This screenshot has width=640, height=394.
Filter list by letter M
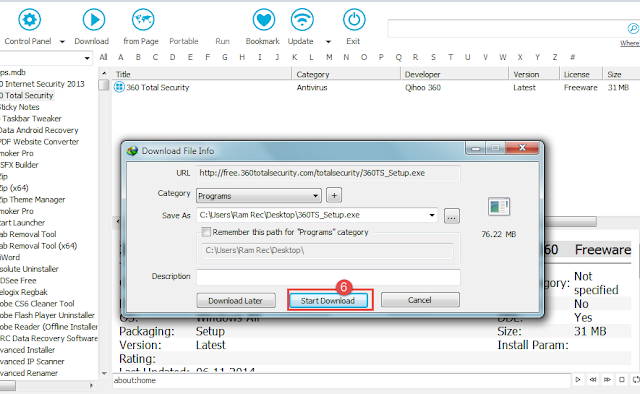(329, 57)
